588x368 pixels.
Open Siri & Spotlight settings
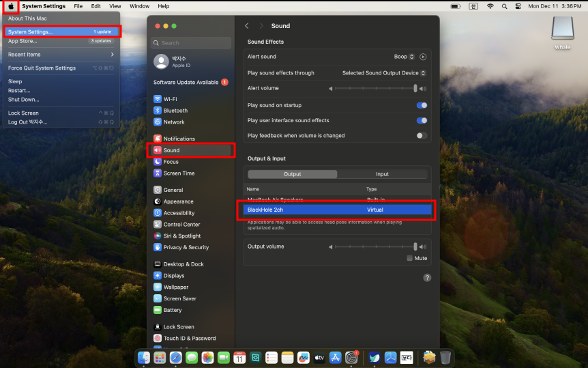point(177,236)
